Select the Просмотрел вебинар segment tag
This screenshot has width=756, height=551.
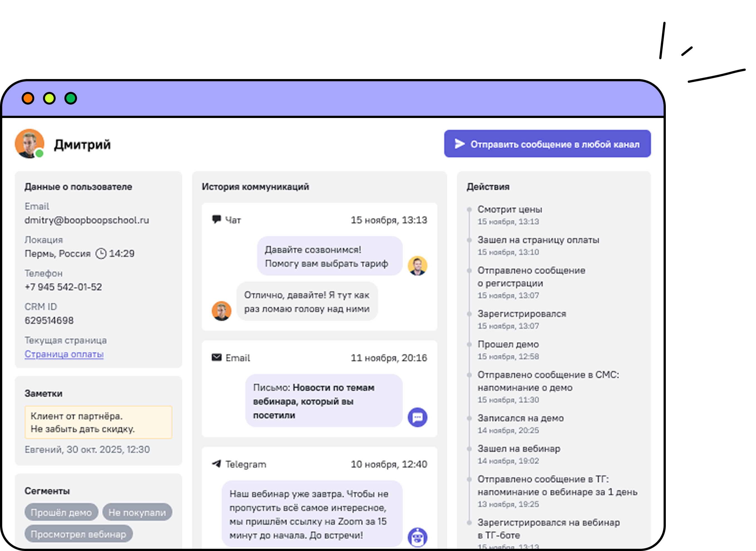tap(78, 534)
